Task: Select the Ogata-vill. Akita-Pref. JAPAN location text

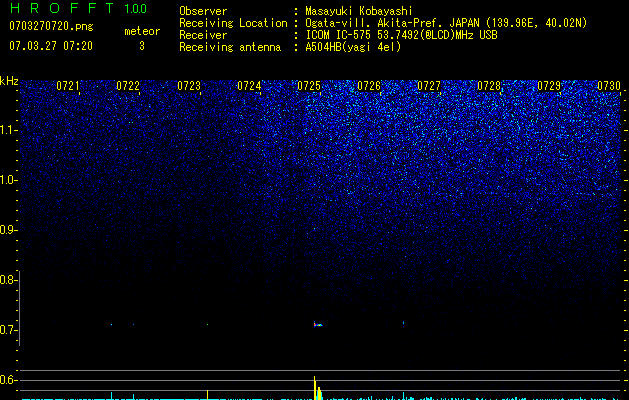Action: (x=446, y=23)
